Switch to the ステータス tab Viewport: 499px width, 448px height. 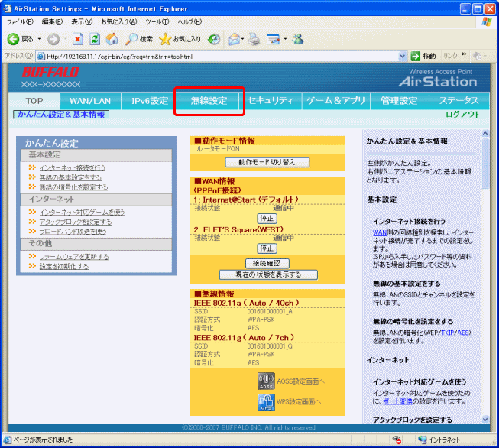tap(459, 101)
